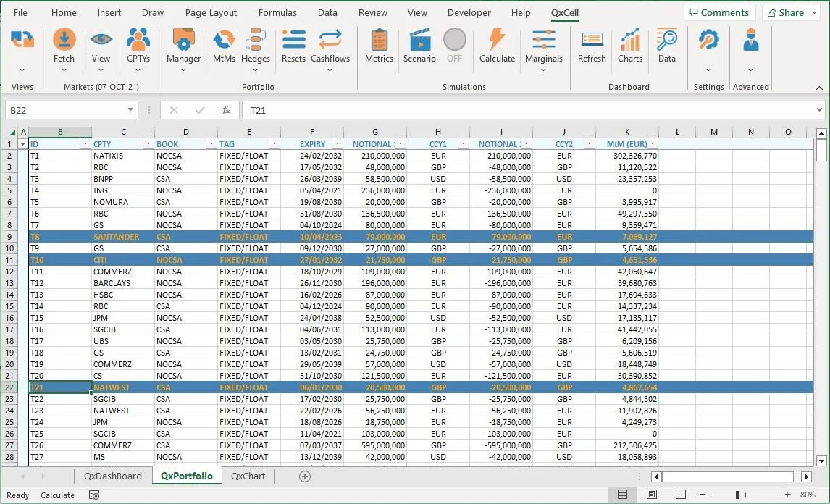Toggle the simulation OFF switch
The width and height of the screenshot is (830, 504).
[455, 40]
